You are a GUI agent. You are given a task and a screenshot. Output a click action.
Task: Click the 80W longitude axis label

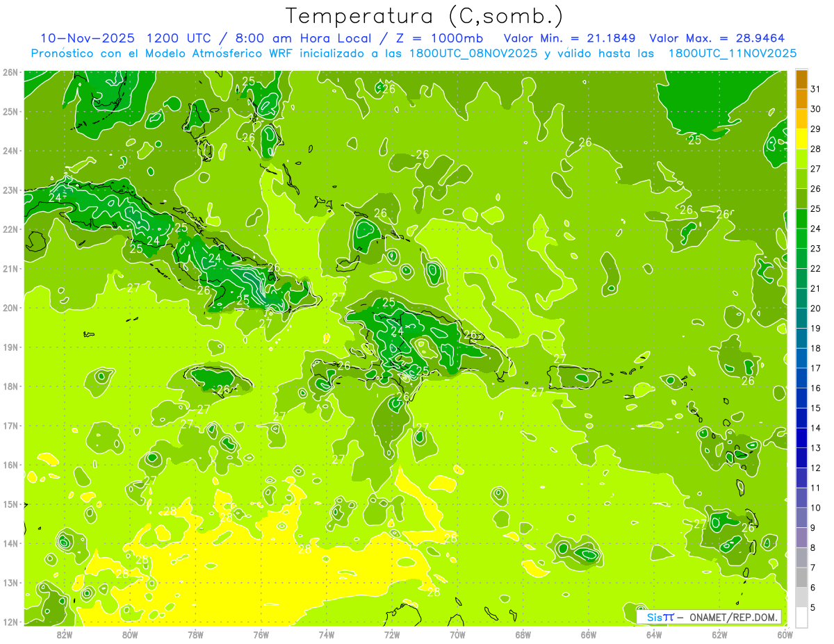(x=130, y=634)
